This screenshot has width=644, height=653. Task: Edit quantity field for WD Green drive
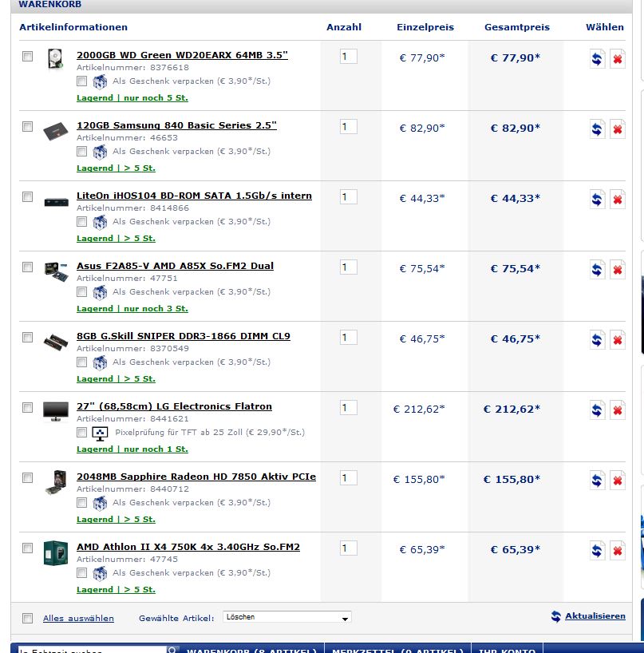coord(348,57)
